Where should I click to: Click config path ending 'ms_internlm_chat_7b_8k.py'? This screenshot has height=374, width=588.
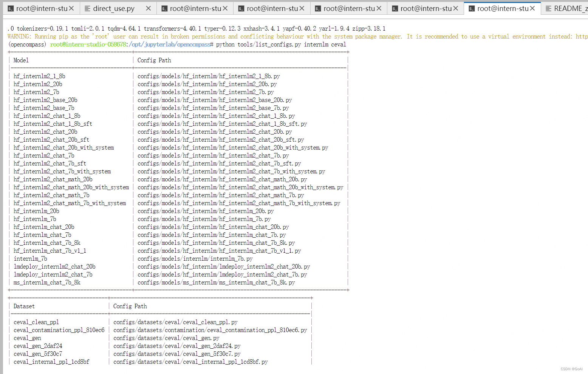pyautogui.click(x=216, y=283)
